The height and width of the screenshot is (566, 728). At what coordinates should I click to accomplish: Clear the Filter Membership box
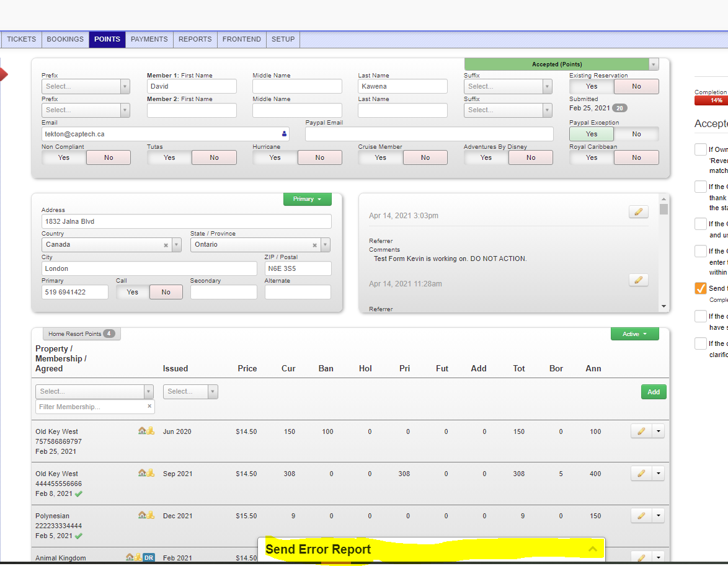(149, 407)
